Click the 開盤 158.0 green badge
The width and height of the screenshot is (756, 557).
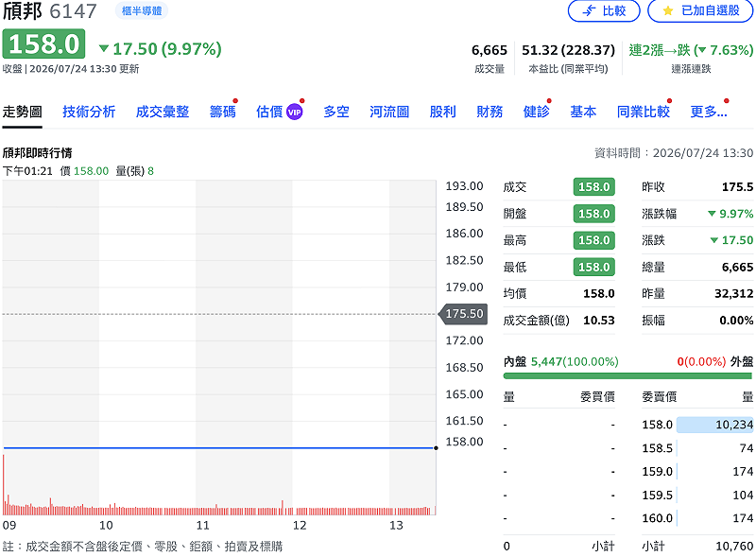pyautogui.click(x=594, y=214)
